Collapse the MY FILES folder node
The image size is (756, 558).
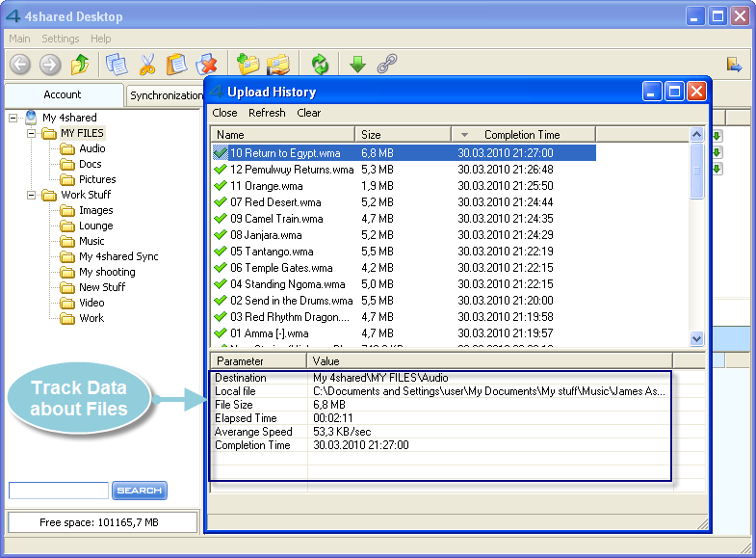point(32,133)
